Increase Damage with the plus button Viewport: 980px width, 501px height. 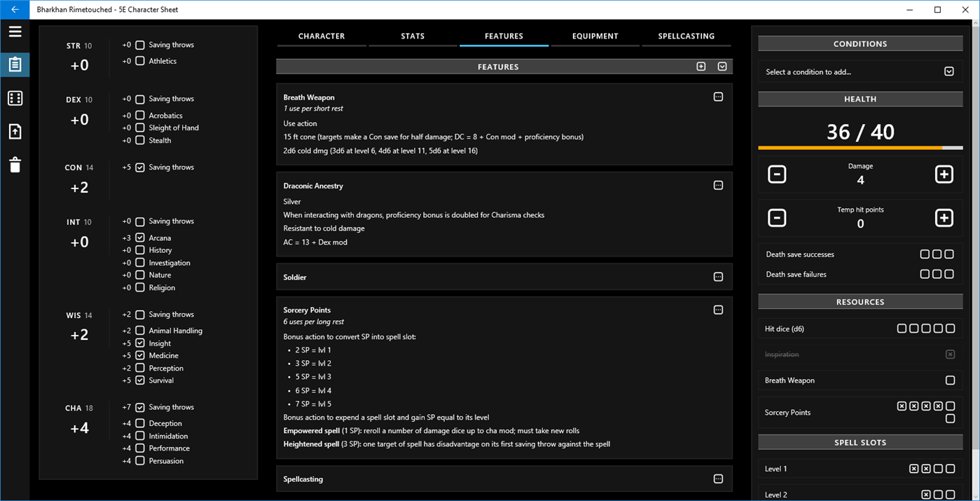click(944, 174)
